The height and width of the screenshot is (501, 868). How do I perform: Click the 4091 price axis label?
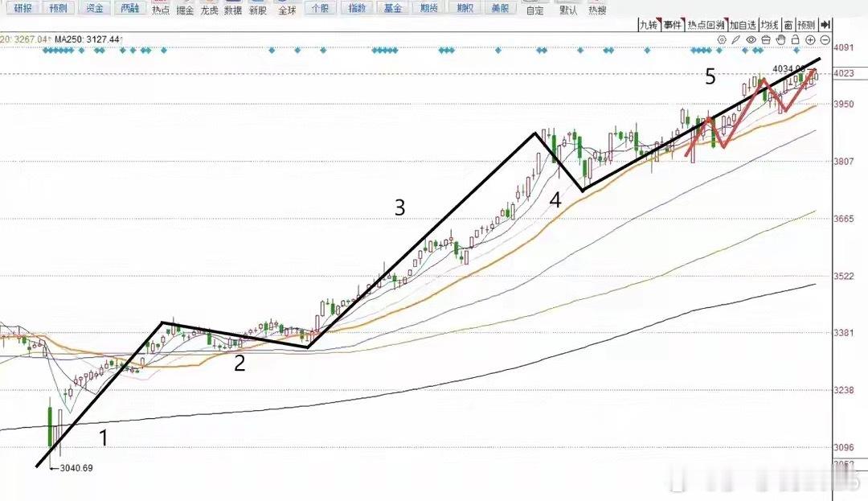pos(843,47)
